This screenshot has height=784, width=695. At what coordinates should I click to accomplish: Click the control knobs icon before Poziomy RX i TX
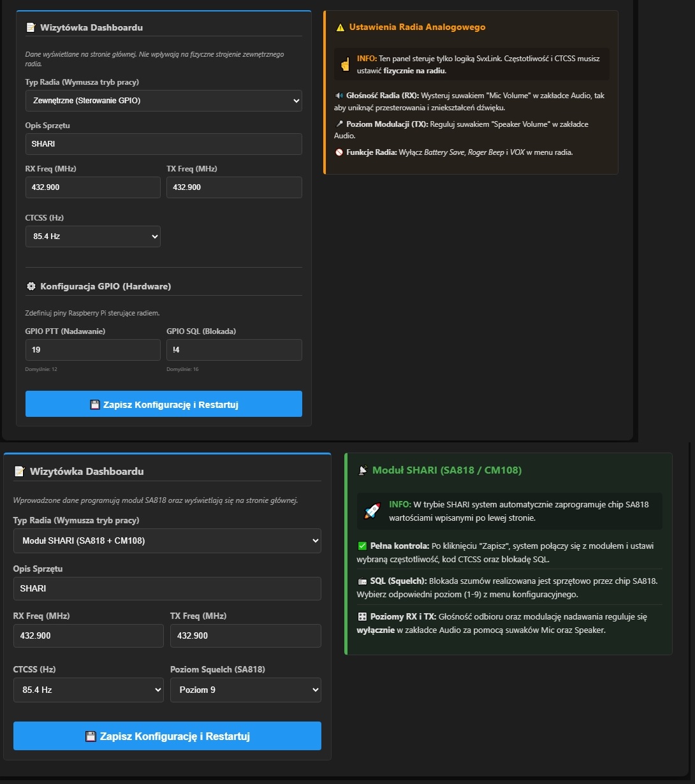click(362, 617)
